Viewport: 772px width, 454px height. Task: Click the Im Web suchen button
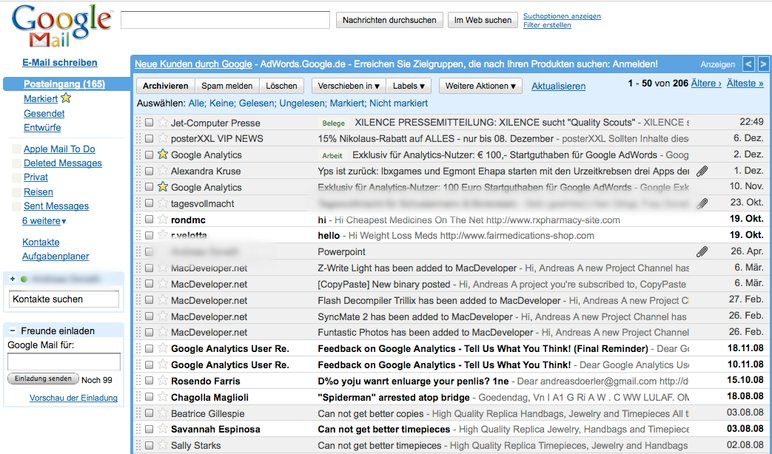482,20
